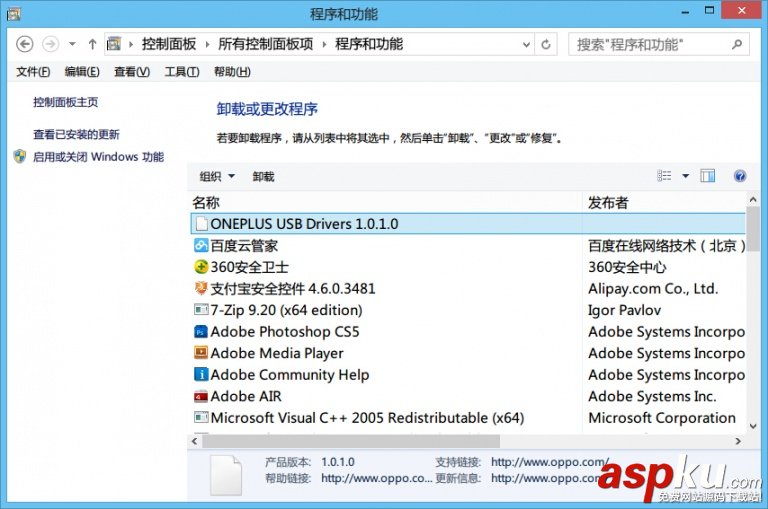Select 7-Zip 9.20 (x64 edition) entry
Image resolution: width=768 pixels, height=509 pixels.
(x=468, y=310)
